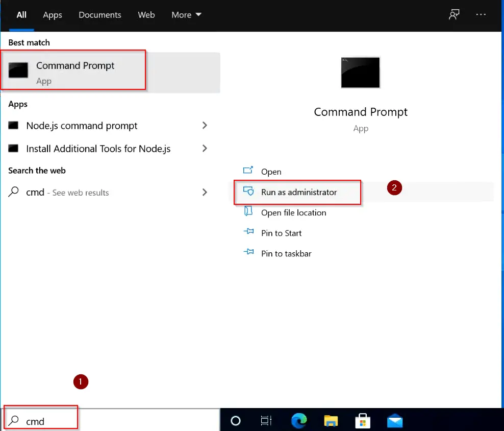Viewport: 504px width, 431px height.
Task: Click the Best match heading
Action: (29, 42)
